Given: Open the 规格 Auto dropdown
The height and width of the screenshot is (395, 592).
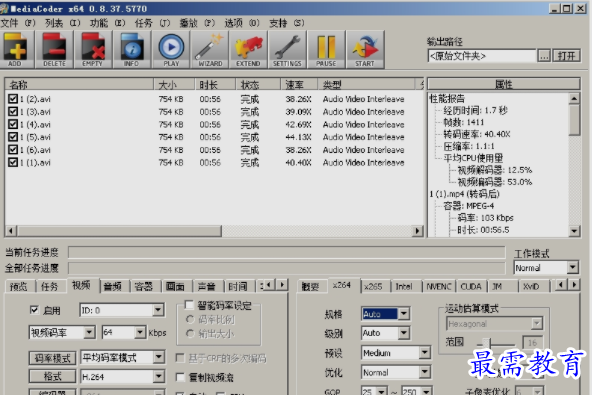Looking at the screenshot, I should click(x=385, y=314).
